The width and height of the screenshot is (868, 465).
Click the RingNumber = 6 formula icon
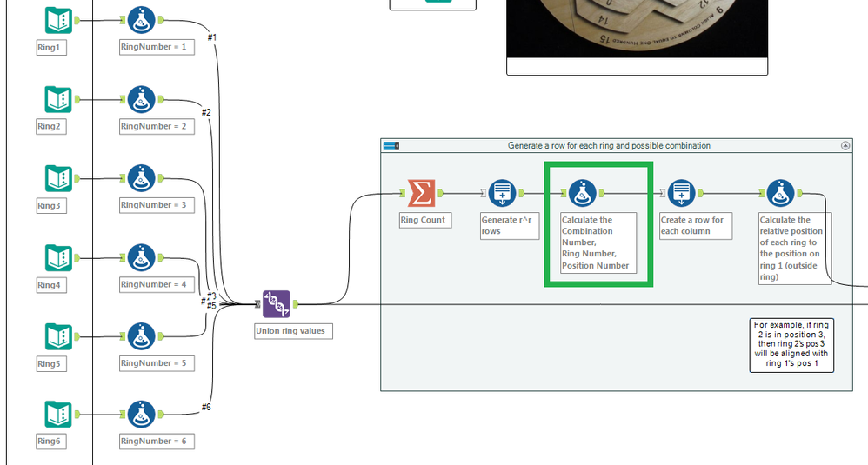click(x=141, y=415)
